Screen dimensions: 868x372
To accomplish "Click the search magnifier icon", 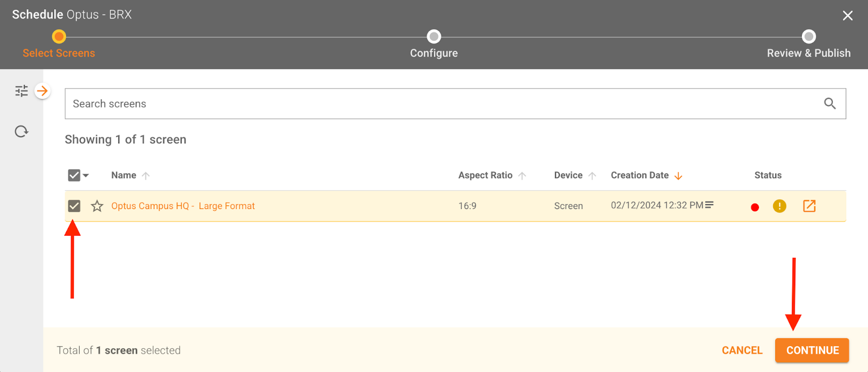I will (x=829, y=104).
